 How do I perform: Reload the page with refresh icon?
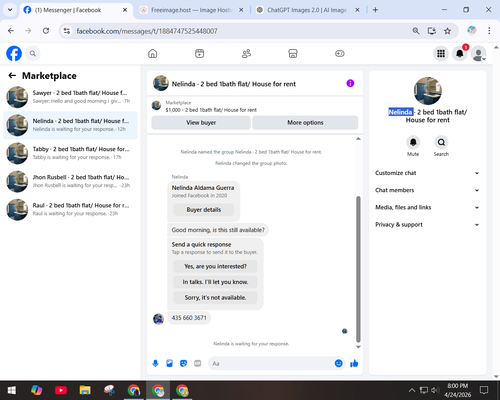tap(46, 31)
